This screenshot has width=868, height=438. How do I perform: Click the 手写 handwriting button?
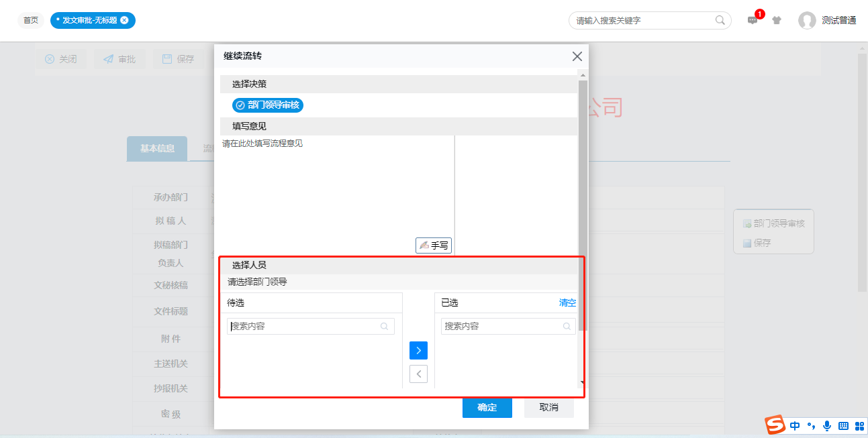click(434, 245)
